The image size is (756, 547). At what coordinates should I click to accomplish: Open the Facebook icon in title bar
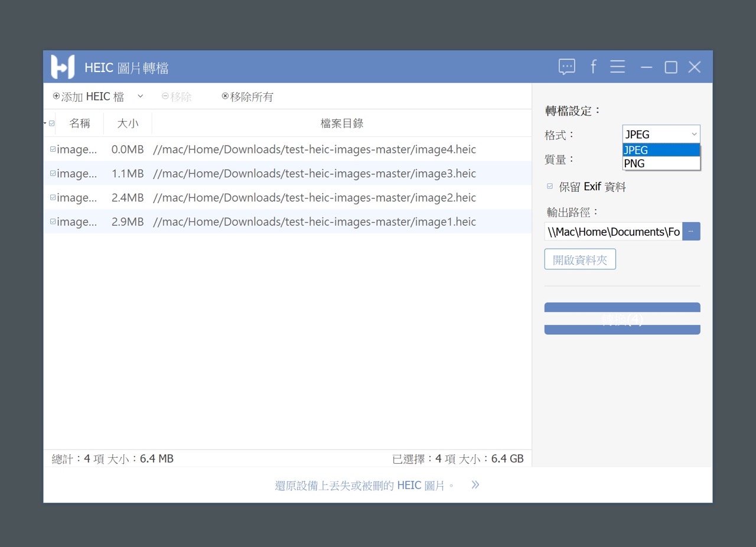[594, 66]
